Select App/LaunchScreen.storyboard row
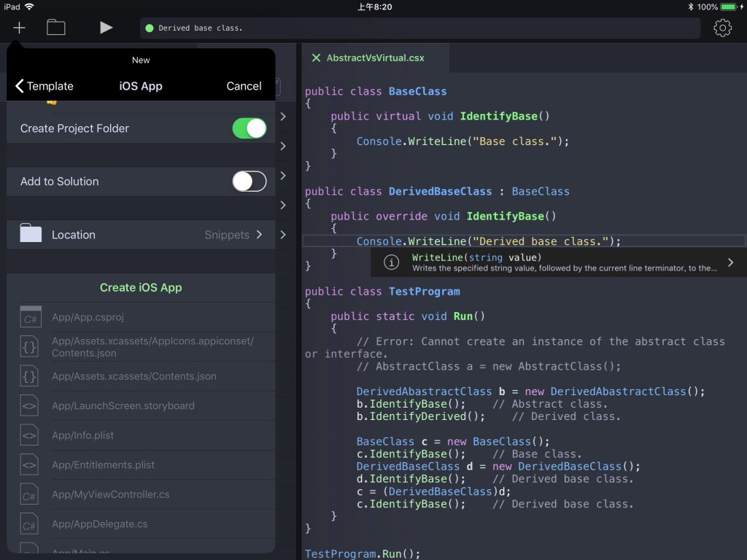Viewport: 747px width, 560px height. [x=141, y=405]
